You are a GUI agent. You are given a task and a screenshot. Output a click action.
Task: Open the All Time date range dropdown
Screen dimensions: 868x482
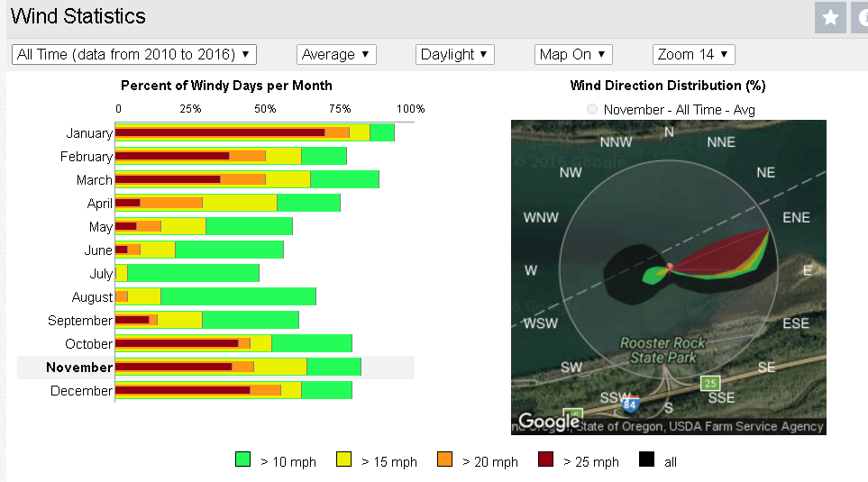click(134, 54)
